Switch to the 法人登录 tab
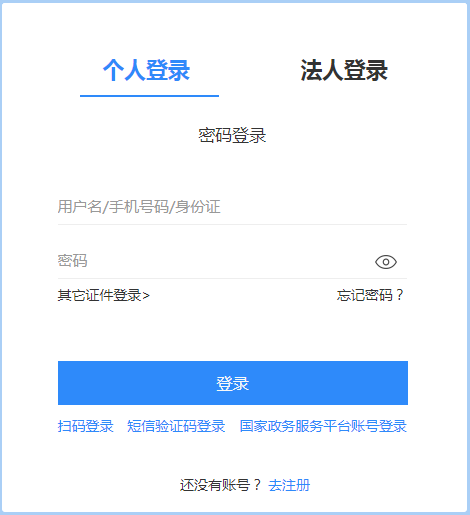 pos(344,70)
